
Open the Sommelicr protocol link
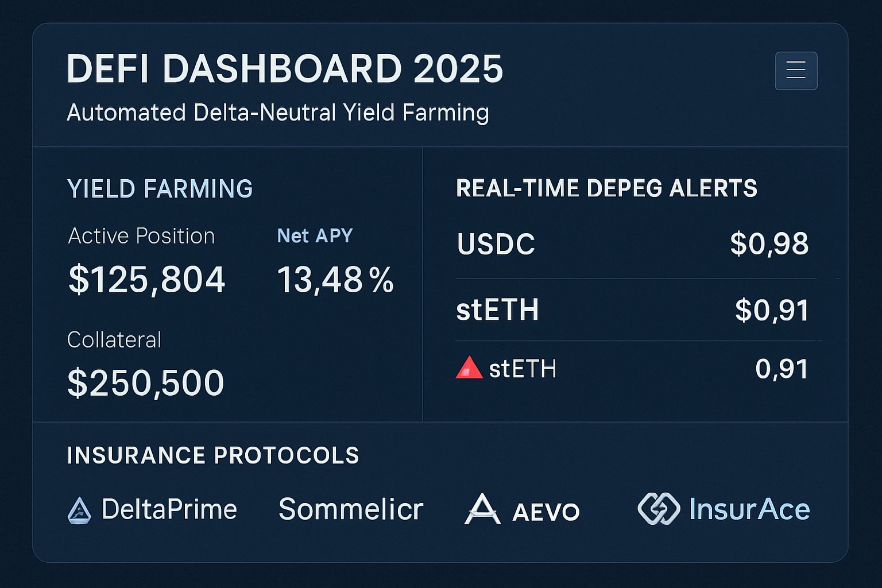tap(350, 509)
